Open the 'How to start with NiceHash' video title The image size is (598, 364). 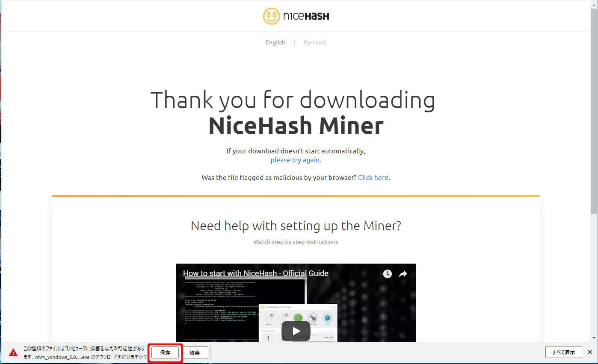(x=256, y=273)
